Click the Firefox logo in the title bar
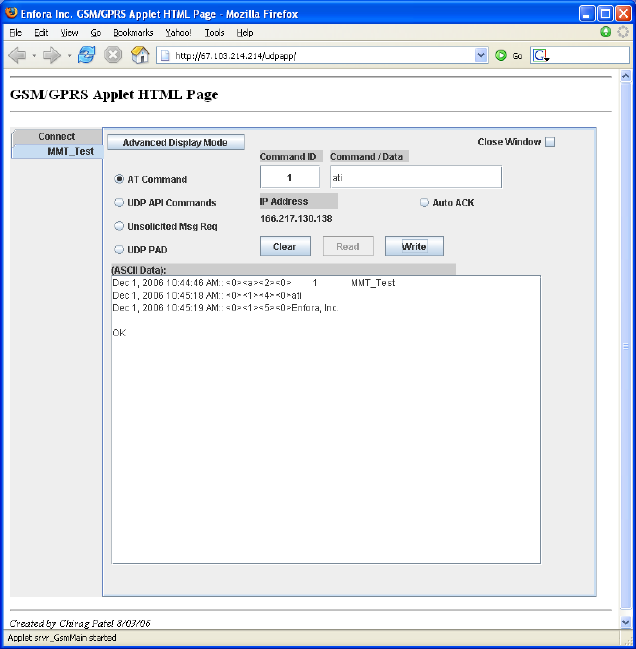 click(11, 13)
